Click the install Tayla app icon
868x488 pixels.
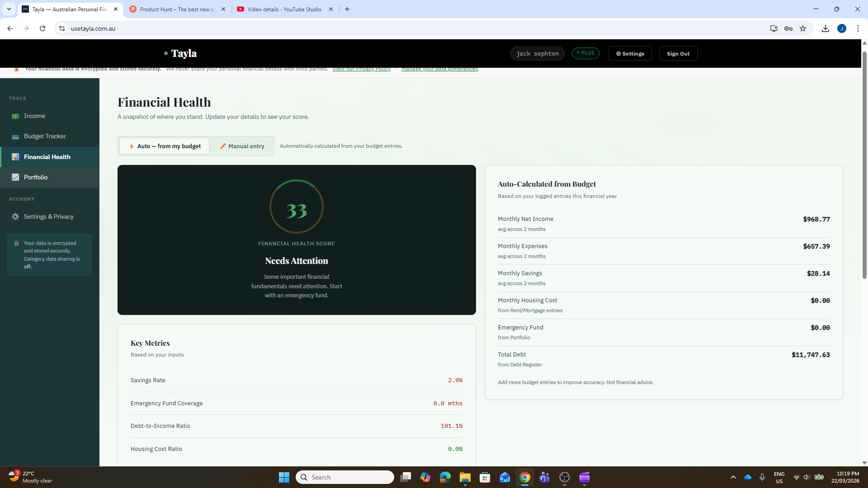click(774, 28)
